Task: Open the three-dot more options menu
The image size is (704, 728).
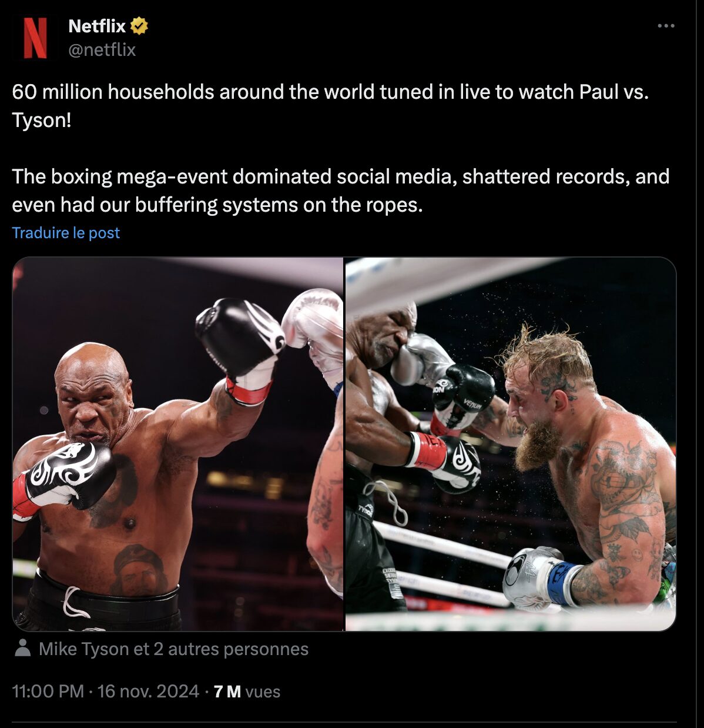Action: coord(666,26)
